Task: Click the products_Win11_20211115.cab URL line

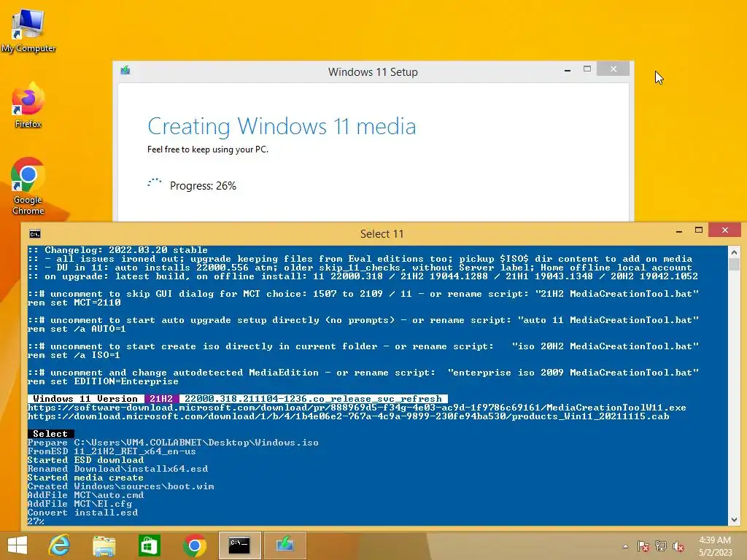Action: pyautogui.click(x=348, y=416)
